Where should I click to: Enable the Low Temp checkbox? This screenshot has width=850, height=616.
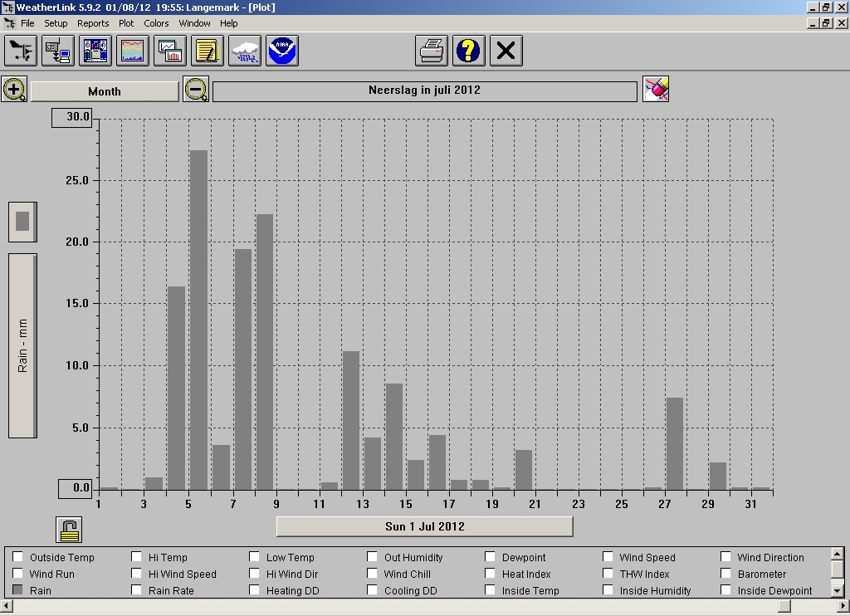click(254, 557)
